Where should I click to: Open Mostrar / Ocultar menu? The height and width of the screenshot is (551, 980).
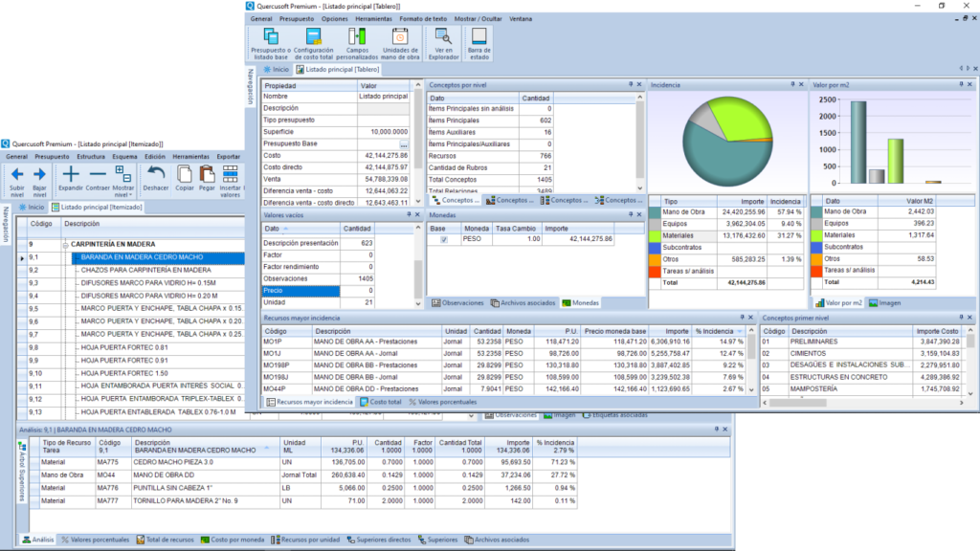pyautogui.click(x=478, y=19)
